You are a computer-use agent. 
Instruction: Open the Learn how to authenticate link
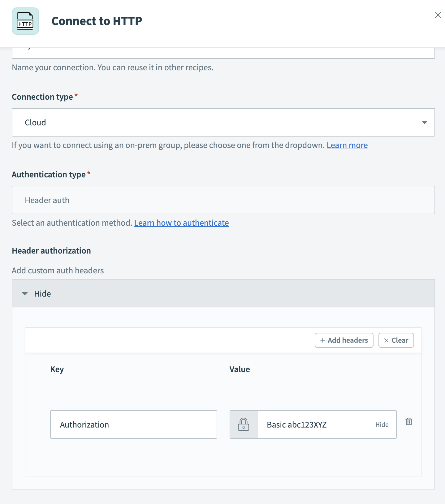point(181,223)
